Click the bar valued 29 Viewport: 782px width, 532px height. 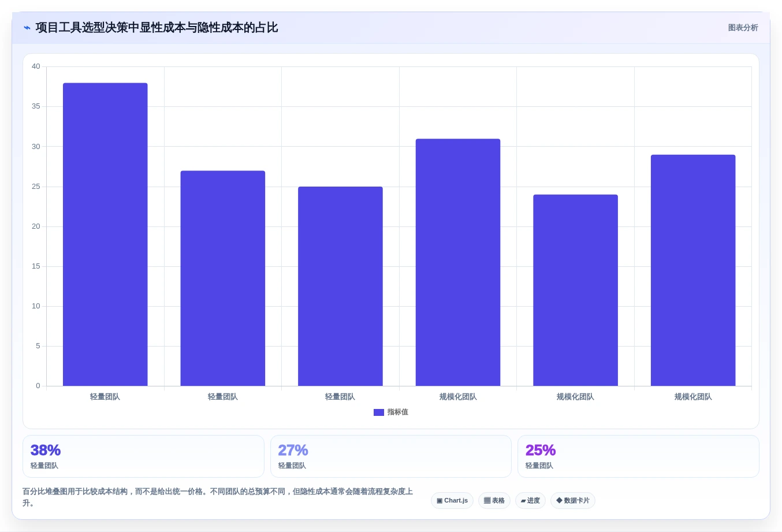pos(693,270)
